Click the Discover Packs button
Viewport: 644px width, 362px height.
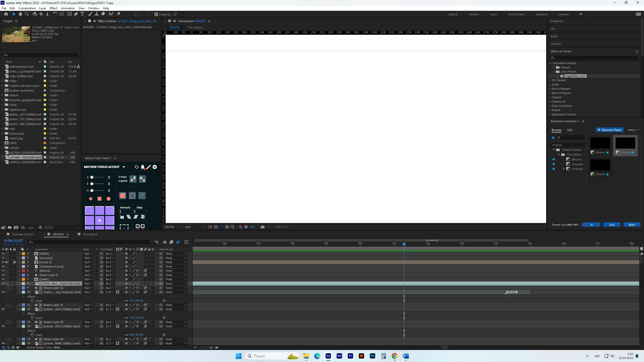click(x=610, y=130)
